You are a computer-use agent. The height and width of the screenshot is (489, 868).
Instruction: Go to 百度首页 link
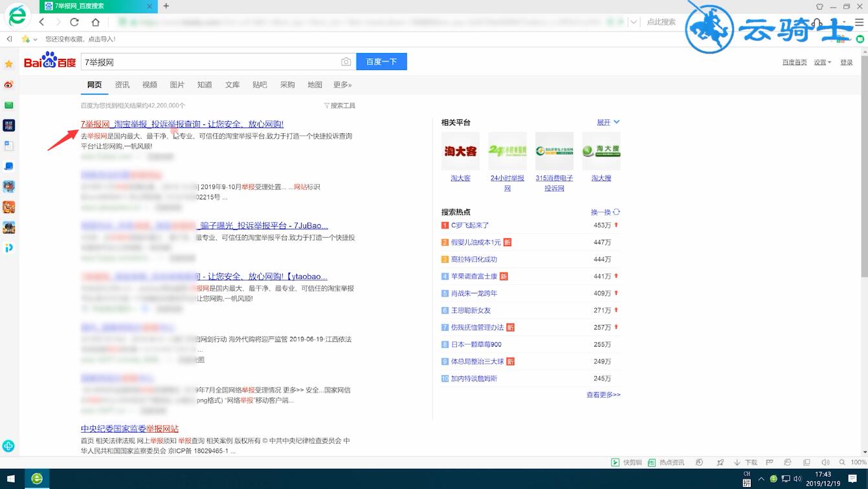click(x=794, y=62)
